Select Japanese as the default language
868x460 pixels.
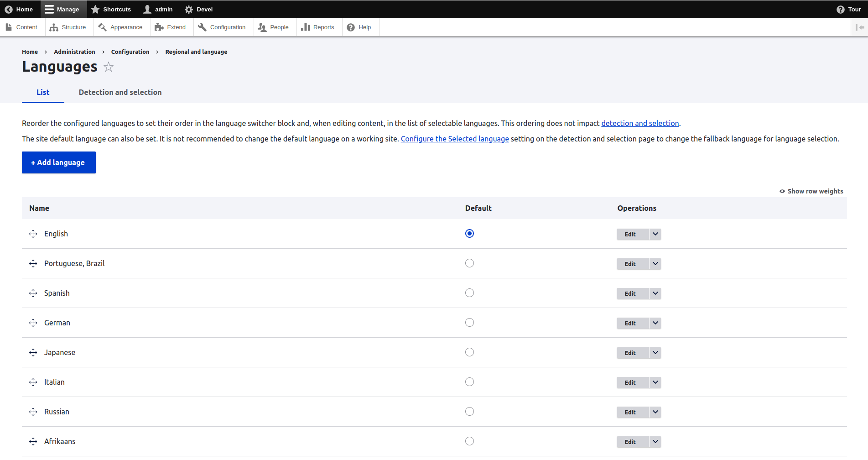point(469,352)
